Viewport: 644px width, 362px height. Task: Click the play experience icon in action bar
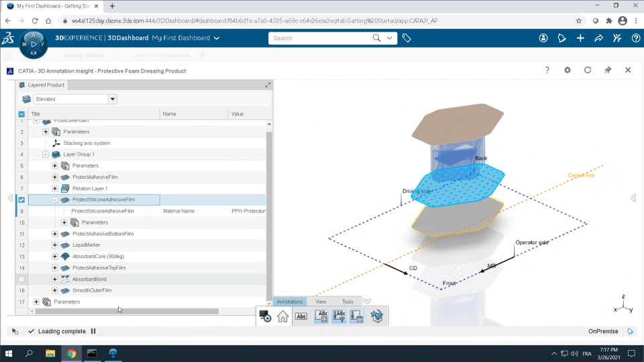tap(265, 316)
